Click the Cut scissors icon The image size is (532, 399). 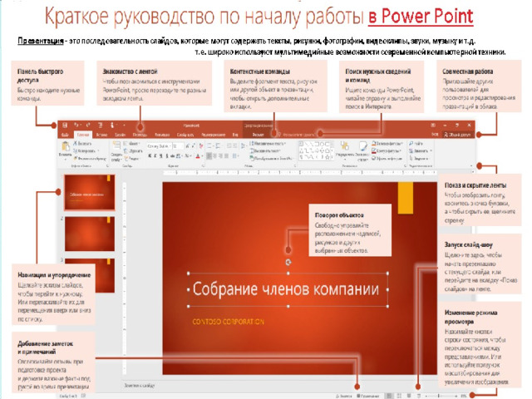click(76, 143)
